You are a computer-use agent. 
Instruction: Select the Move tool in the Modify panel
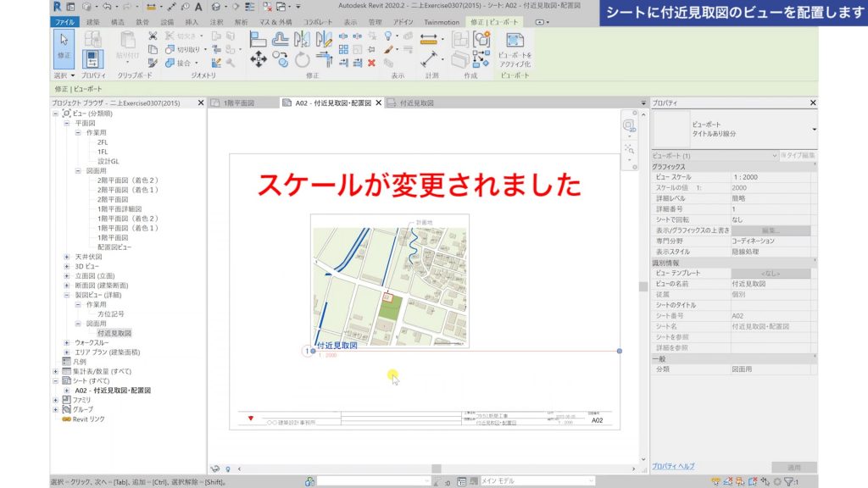(257, 58)
